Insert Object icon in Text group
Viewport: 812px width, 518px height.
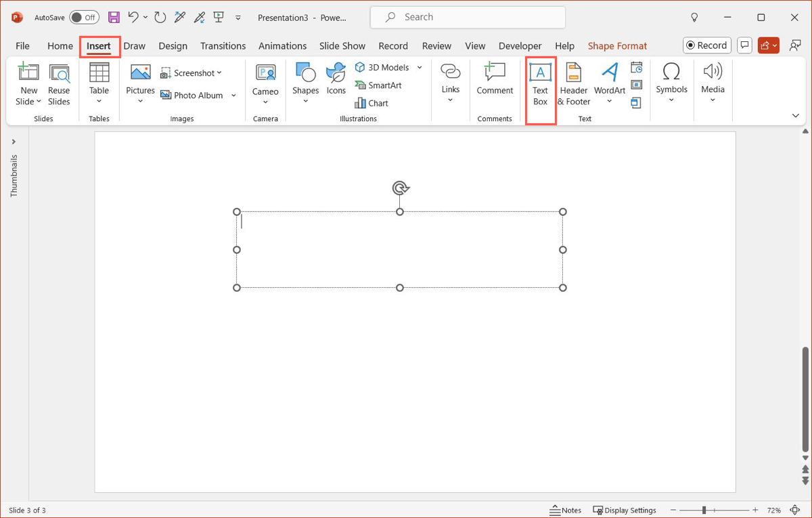pos(636,103)
